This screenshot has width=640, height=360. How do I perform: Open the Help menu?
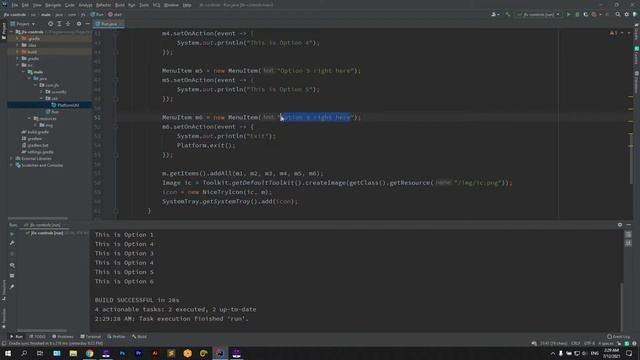coord(187,5)
